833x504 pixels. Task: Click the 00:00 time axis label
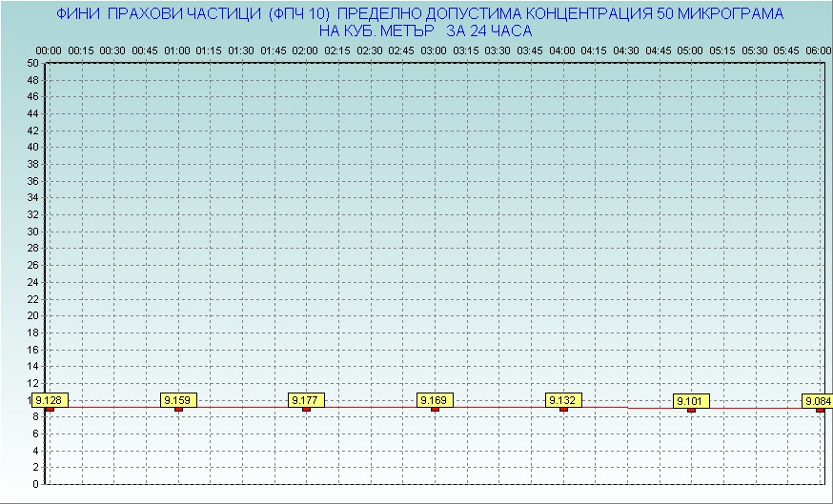[x=49, y=50]
